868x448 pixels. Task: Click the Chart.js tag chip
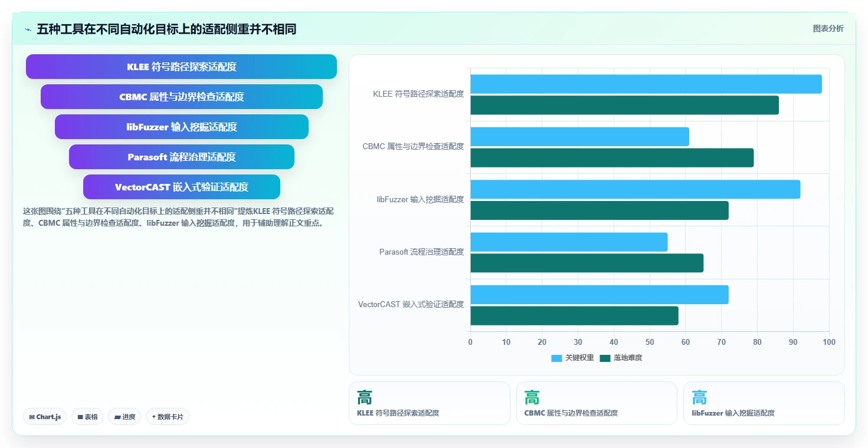tap(45, 417)
